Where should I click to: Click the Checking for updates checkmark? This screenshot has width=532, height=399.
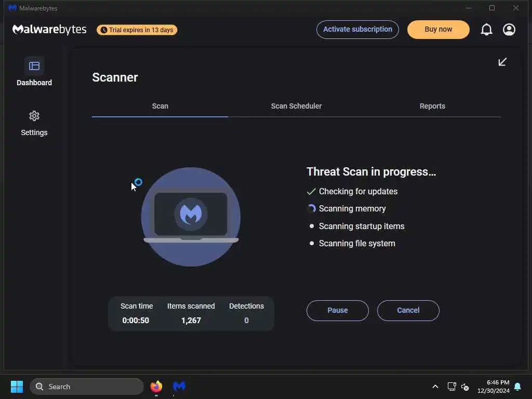(311, 192)
